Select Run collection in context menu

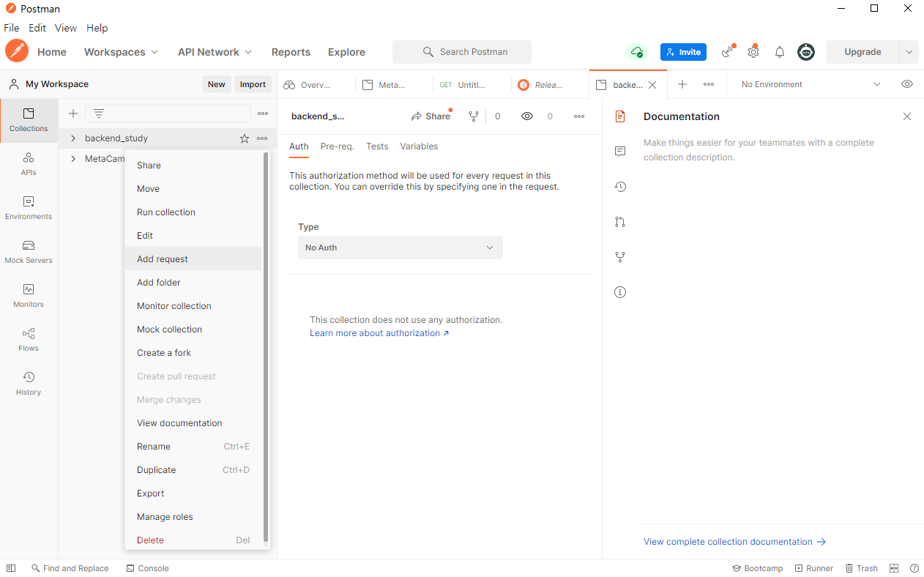point(193,212)
